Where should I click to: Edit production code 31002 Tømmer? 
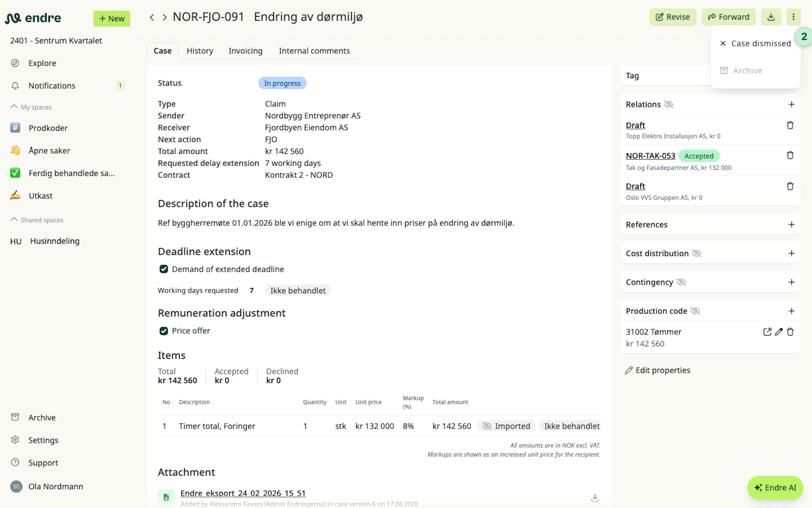(x=779, y=332)
